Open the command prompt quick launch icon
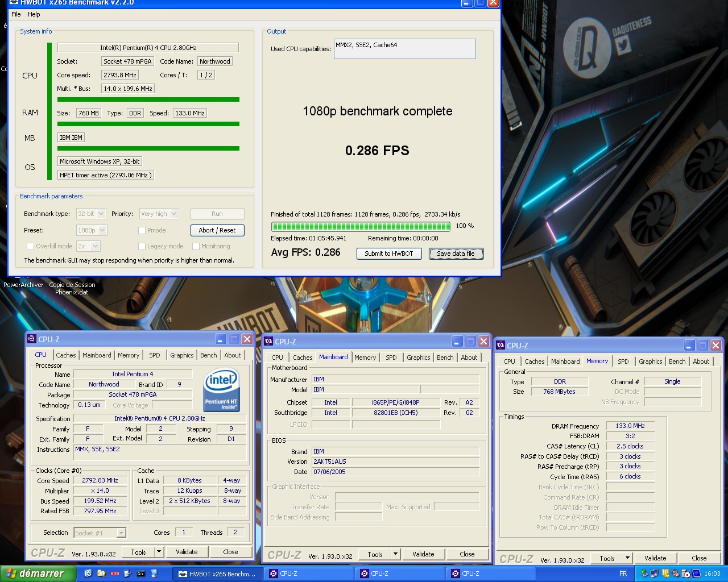This screenshot has width=728, height=582. [140, 573]
